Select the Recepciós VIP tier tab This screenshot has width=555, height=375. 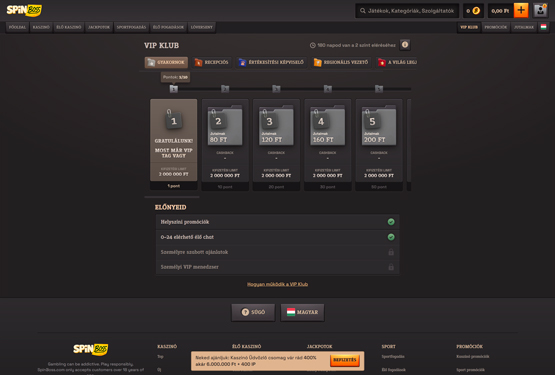point(212,62)
